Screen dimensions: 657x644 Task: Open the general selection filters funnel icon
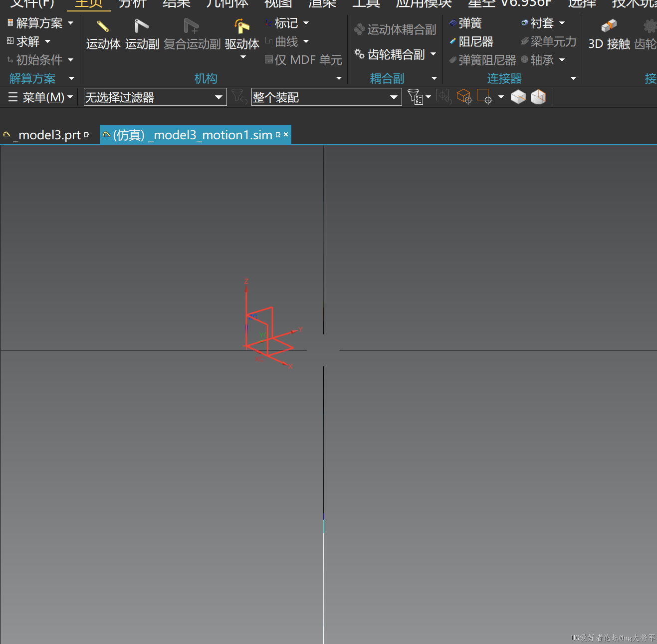coord(415,96)
